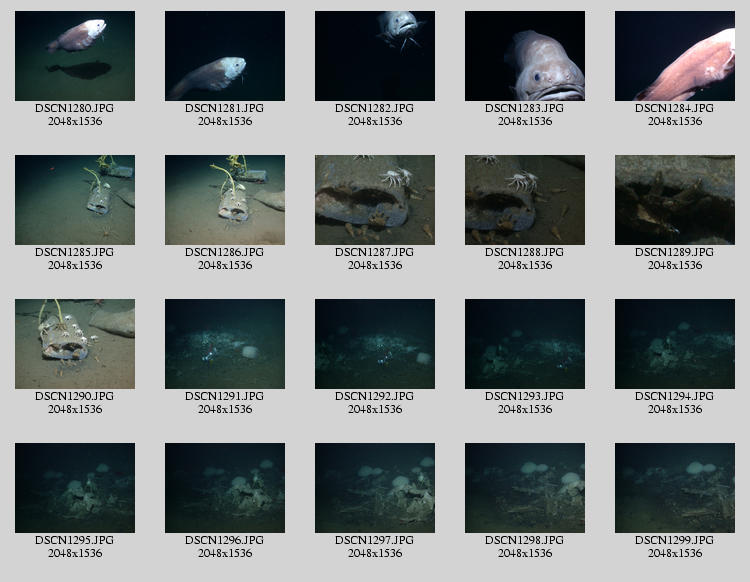Click the DSCN1294.JPG thumbnail
The width and height of the screenshot is (750, 582).
point(675,344)
